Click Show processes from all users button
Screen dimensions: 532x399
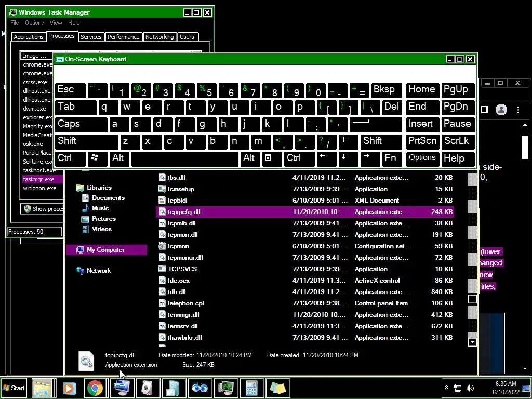pos(42,209)
